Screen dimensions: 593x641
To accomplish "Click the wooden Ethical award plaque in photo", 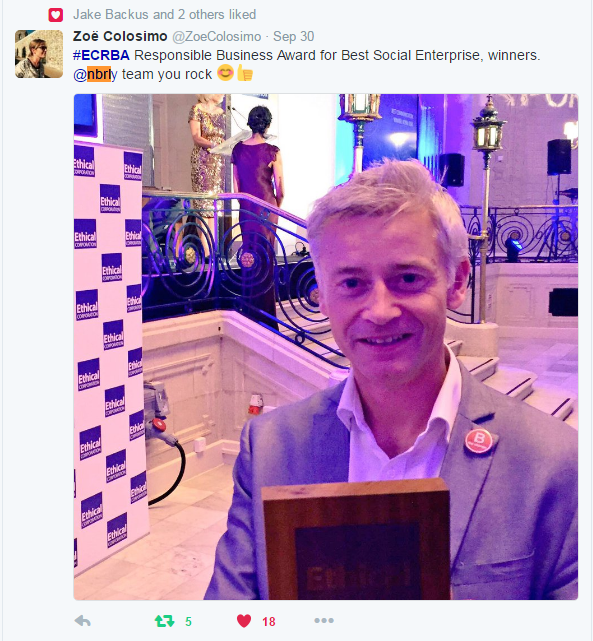I will (x=356, y=540).
